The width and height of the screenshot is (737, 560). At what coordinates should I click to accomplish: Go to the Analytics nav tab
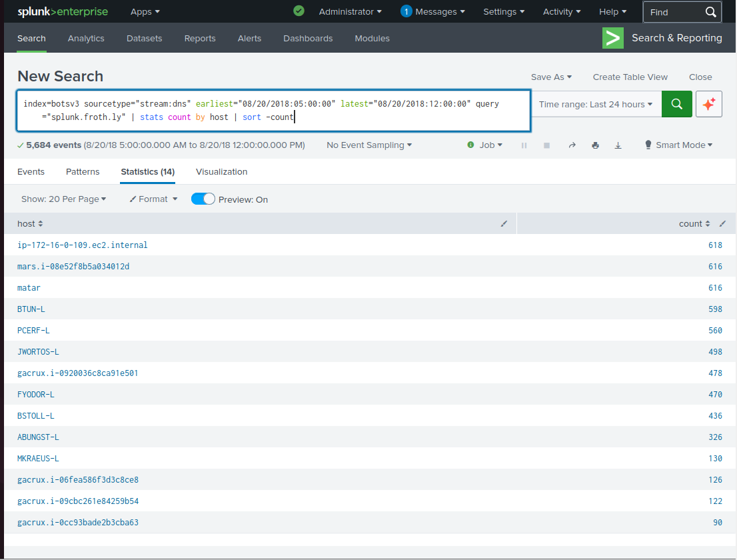click(86, 39)
